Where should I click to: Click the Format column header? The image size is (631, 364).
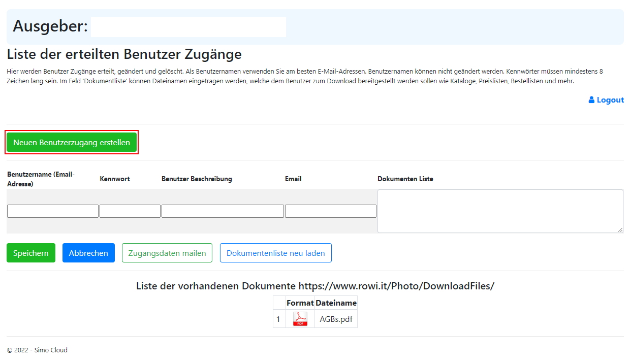pos(300,303)
